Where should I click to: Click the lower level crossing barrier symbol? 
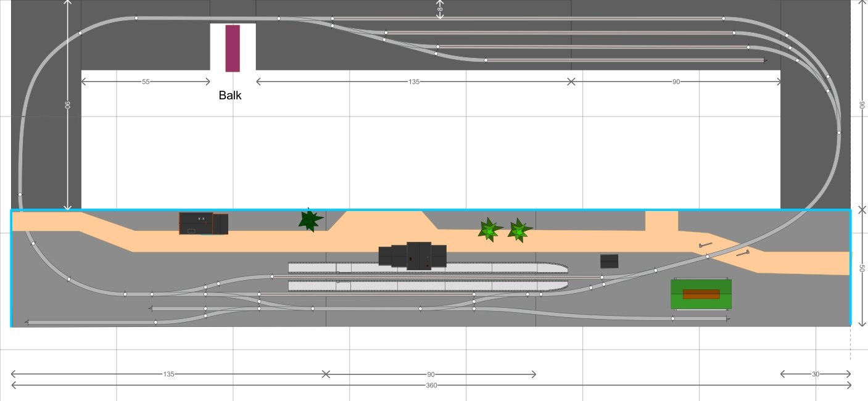[743, 253]
